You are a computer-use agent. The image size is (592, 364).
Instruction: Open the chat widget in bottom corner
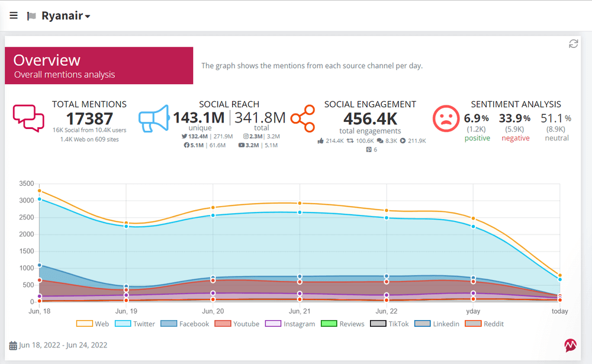click(x=571, y=346)
